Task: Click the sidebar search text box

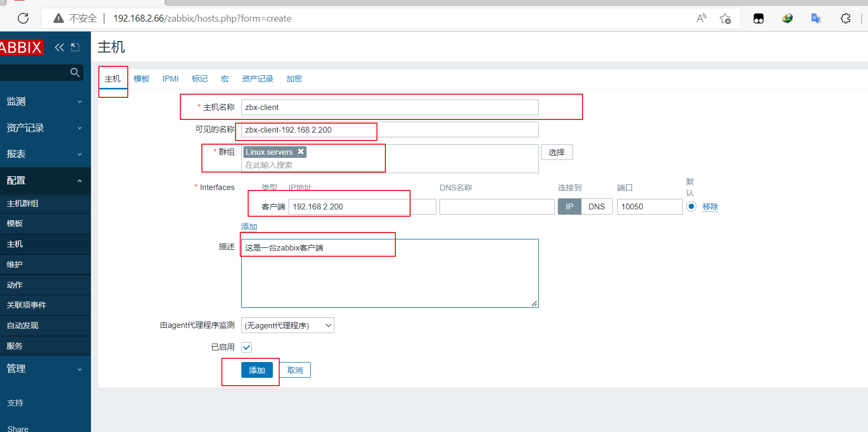Action: pyautogui.click(x=34, y=72)
